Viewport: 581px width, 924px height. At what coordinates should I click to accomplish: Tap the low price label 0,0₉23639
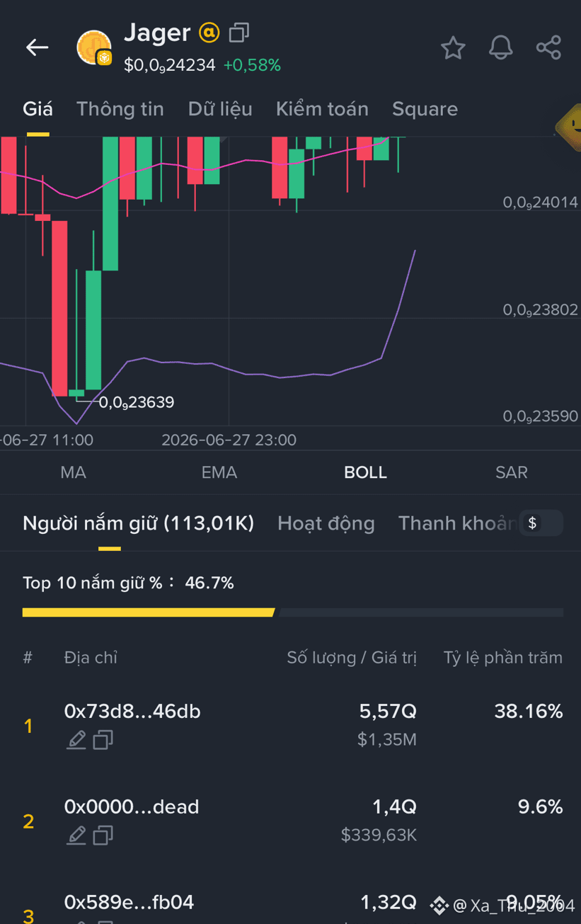click(136, 402)
